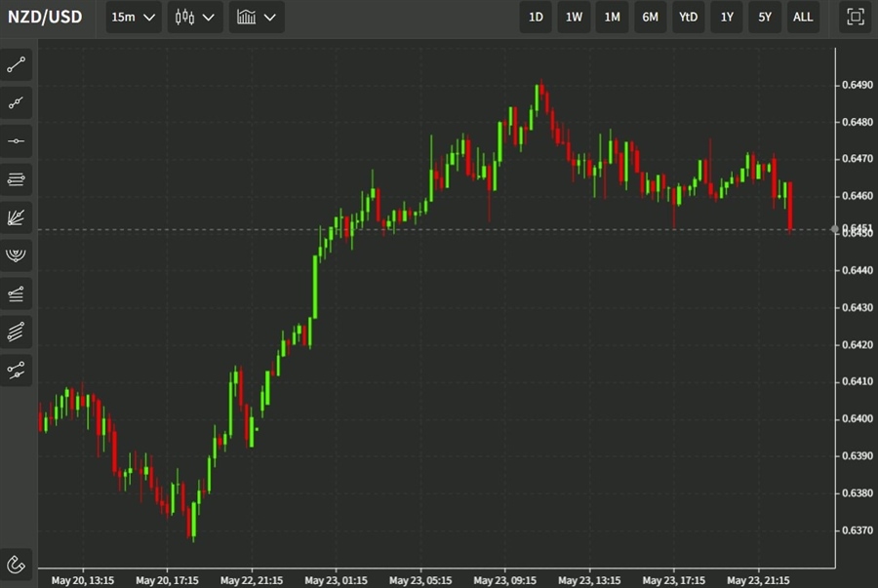Select the ray line drawing tool

(16, 103)
